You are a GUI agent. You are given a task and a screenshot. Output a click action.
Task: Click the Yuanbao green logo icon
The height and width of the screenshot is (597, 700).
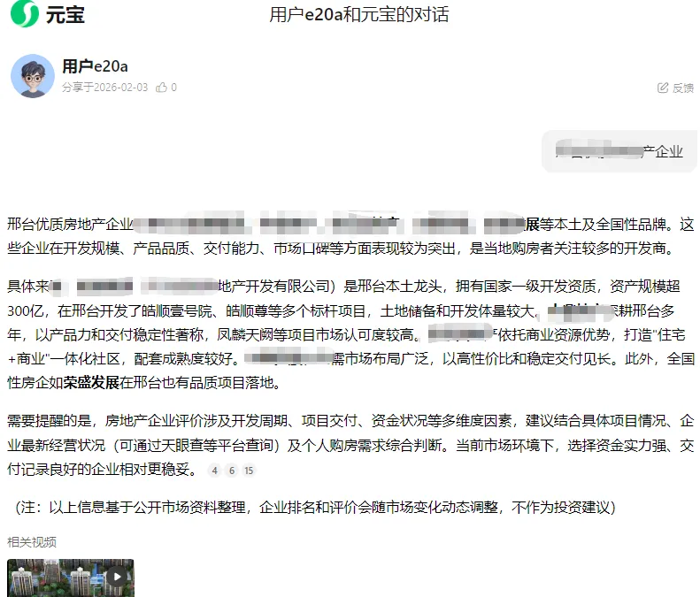pos(25,14)
